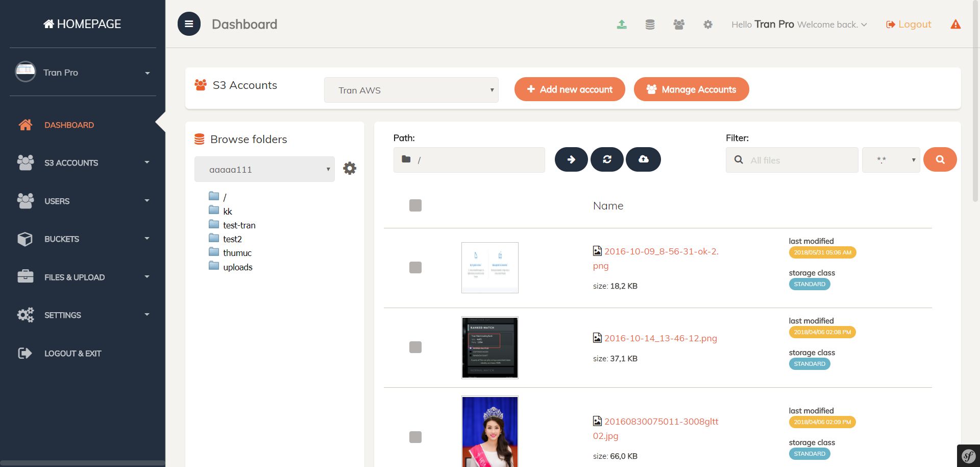Click the Manage Accounts button
The image size is (980, 467).
[x=691, y=89]
